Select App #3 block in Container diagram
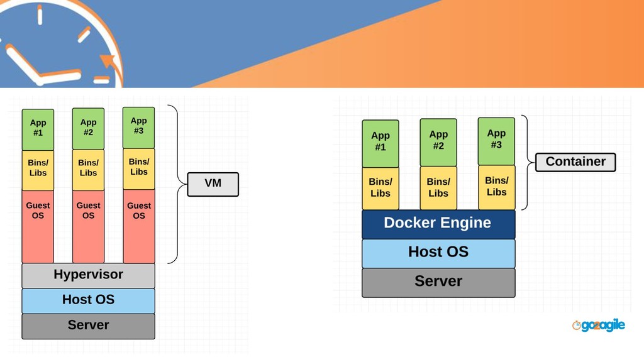This screenshot has width=644, height=362. (x=496, y=141)
